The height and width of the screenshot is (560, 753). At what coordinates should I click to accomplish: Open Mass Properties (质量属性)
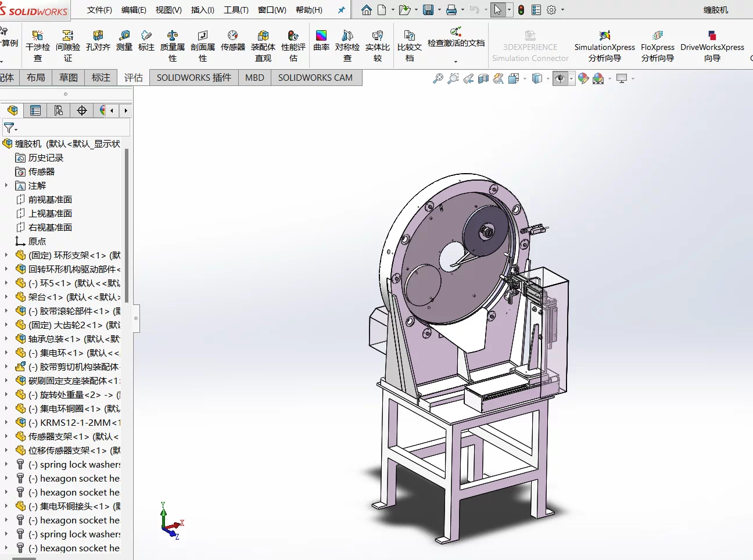click(x=173, y=45)
